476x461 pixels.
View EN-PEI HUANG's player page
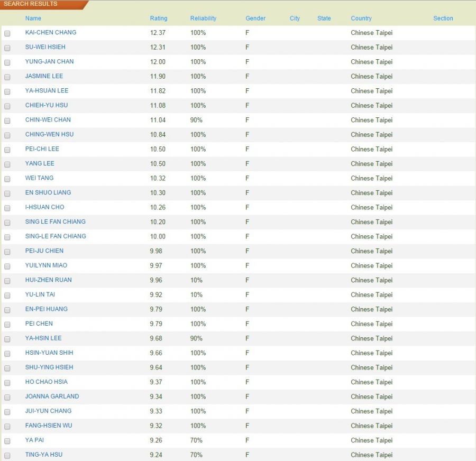click(x=47, y=309)
